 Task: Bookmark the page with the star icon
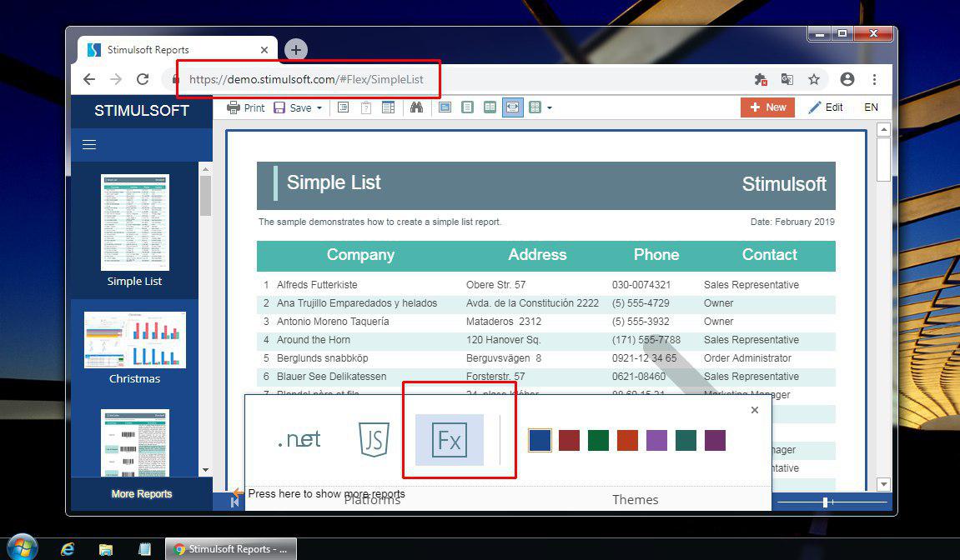point(814,79)
